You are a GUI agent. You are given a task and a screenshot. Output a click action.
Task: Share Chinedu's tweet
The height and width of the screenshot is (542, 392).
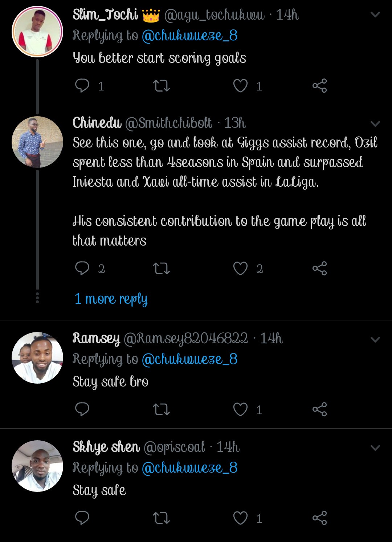[x=319, y=268]
